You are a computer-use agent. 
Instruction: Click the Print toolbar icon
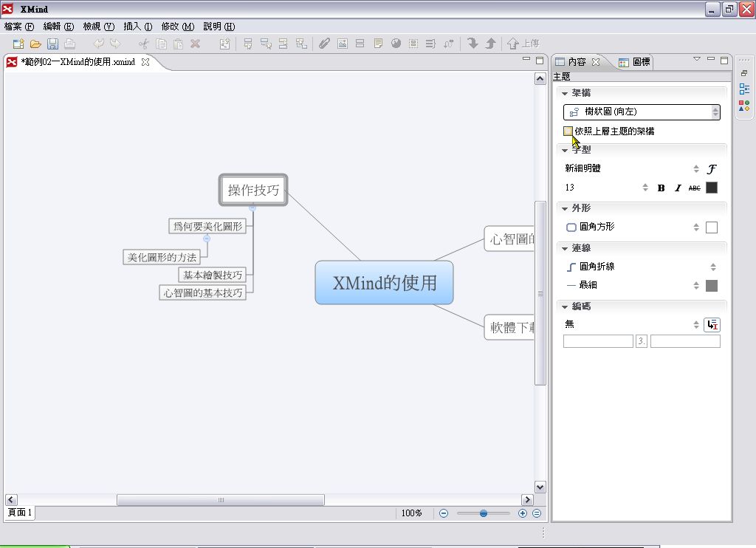[70, 44]
